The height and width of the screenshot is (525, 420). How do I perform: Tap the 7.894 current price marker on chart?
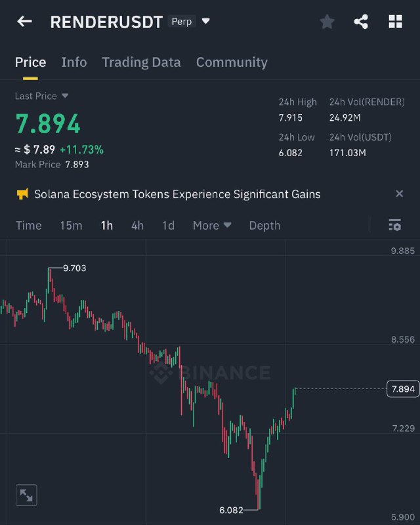[403, 388]
